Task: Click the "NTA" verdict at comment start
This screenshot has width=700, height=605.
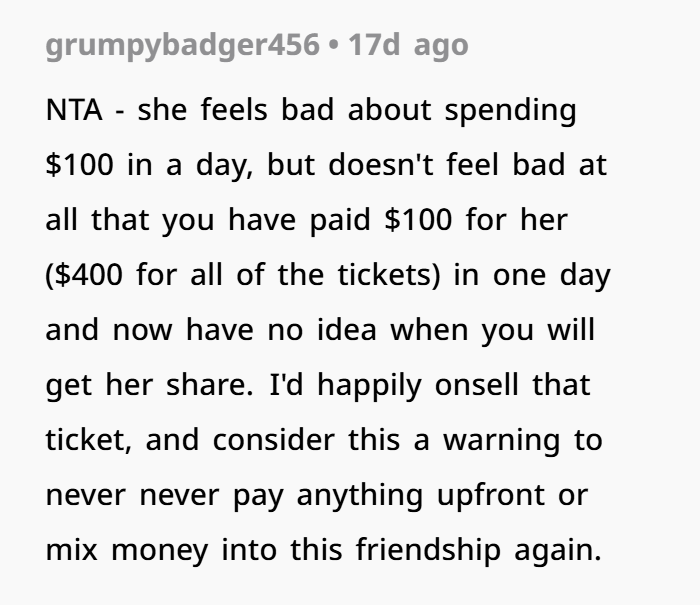Action: tap(73, 110)
